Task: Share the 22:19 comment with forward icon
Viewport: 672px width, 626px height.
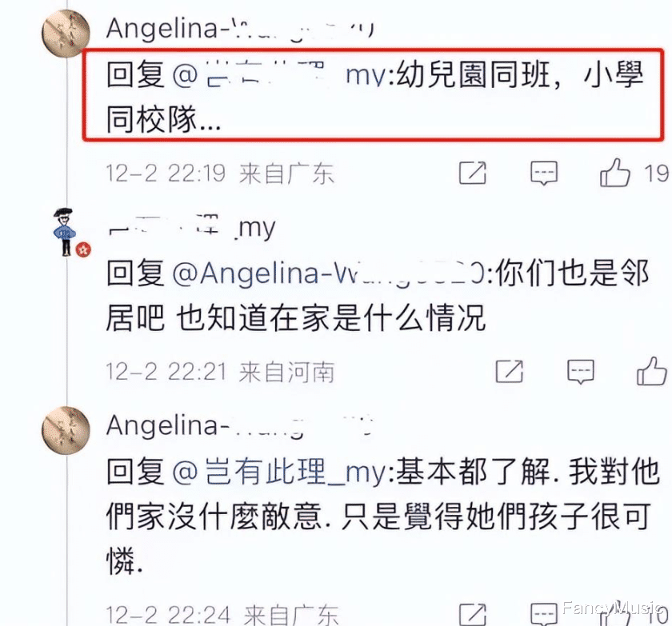Action: (473, 173)
